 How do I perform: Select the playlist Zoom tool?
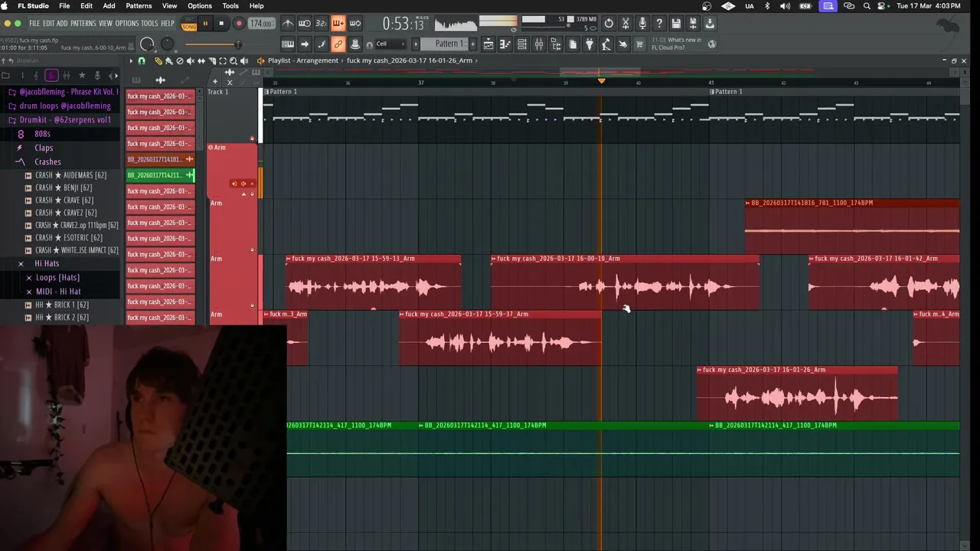(x=233, y=60)
